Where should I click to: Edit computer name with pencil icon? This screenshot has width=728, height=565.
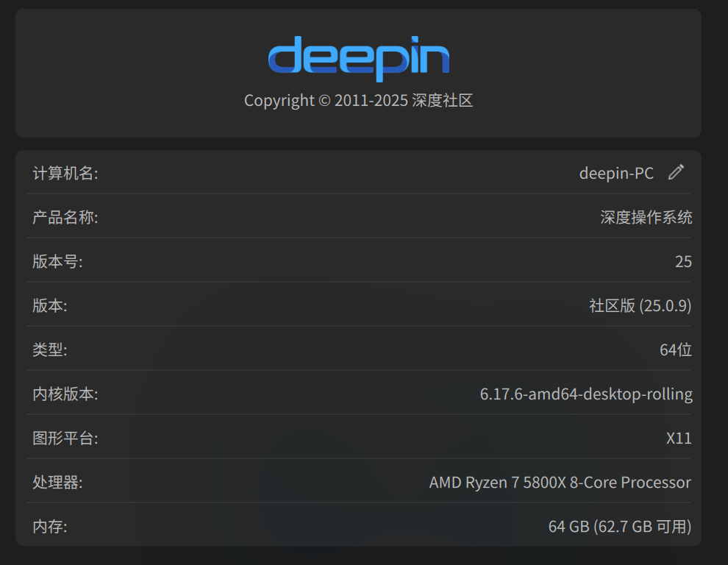(x=676, y=172)
